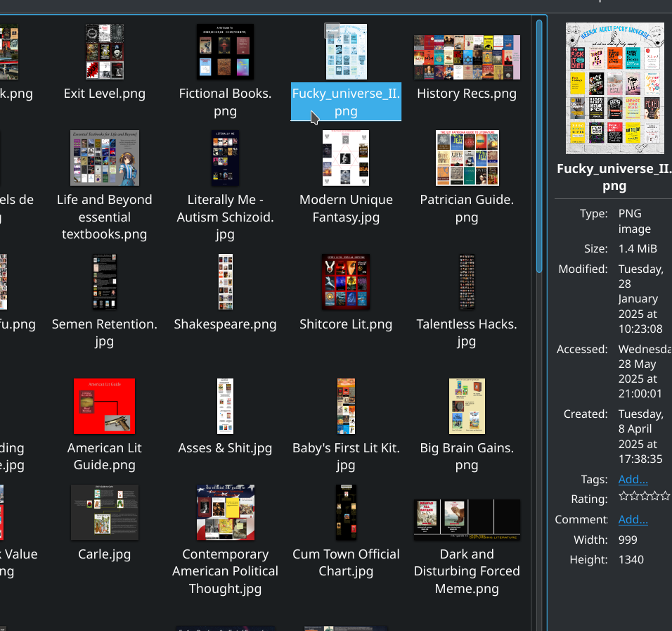Click the Big Brain Gains.png thumbnail
Viewport: 672px width, 631px height.
[x=467, y=406]
